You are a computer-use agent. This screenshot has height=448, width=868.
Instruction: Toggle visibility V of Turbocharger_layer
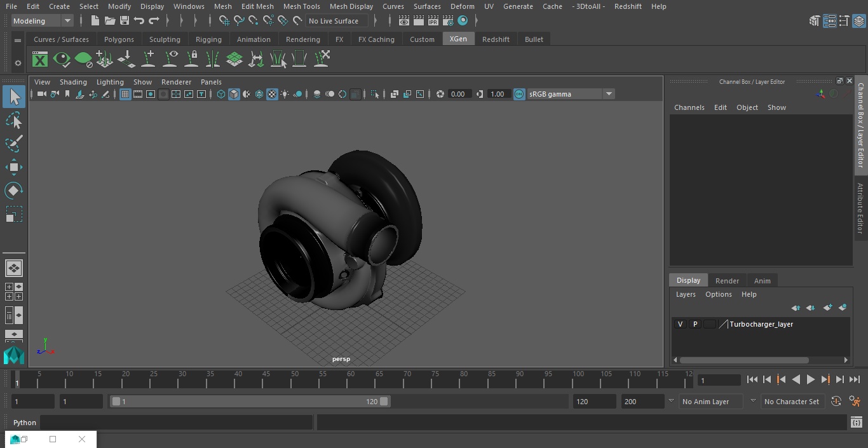point(680,324)
